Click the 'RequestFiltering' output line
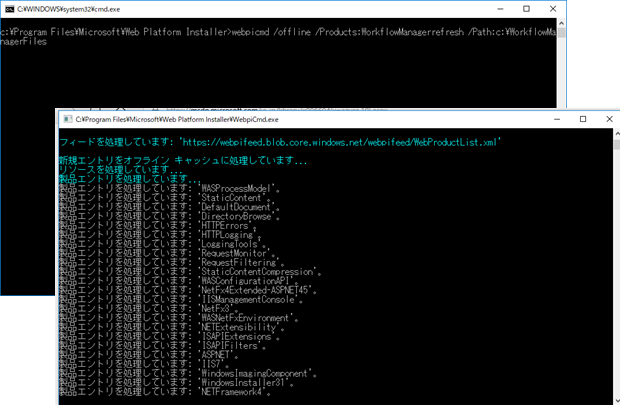The width and height of the screenshot is (620, 405). tap(172, 262)
